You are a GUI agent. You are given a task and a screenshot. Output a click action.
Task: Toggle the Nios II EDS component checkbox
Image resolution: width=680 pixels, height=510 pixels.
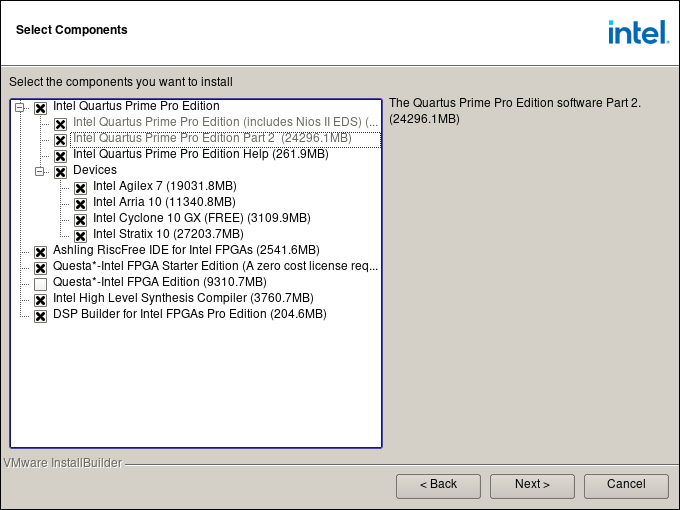pyautogui.click(x=60, y=124)
